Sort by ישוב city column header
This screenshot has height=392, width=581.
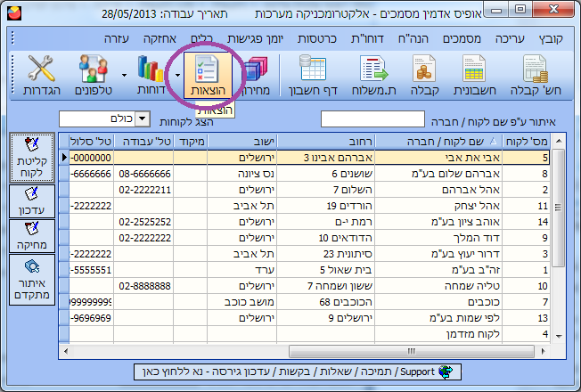coord(242,141)
